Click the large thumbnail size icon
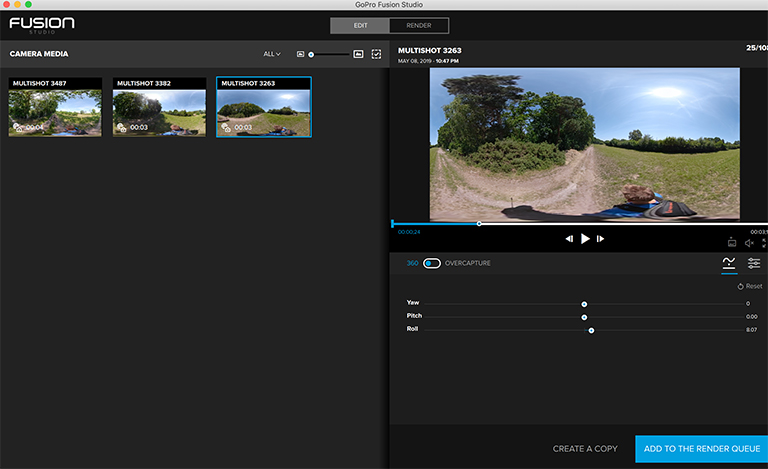 tap(359, 54)
